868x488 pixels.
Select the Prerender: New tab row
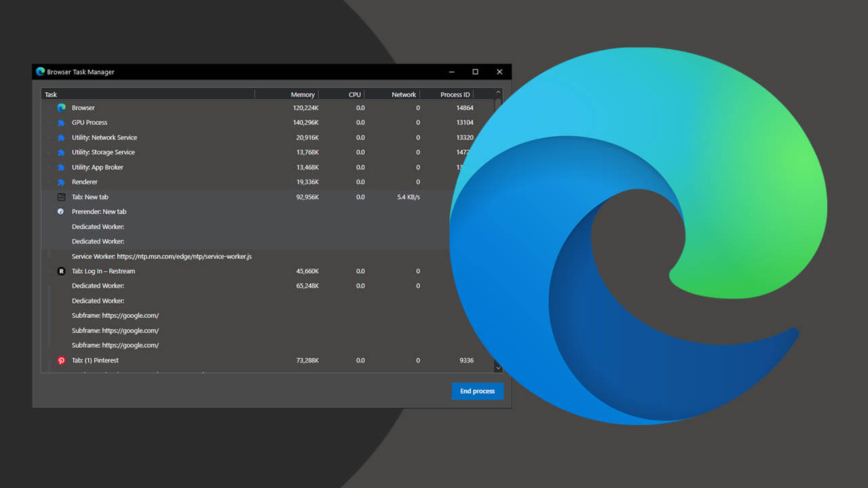(x=246, y=211)
